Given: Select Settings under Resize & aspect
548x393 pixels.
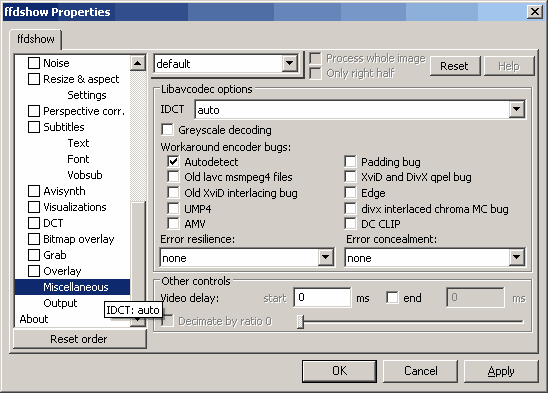Looking at the screenshot, I should tap(87, 95).
